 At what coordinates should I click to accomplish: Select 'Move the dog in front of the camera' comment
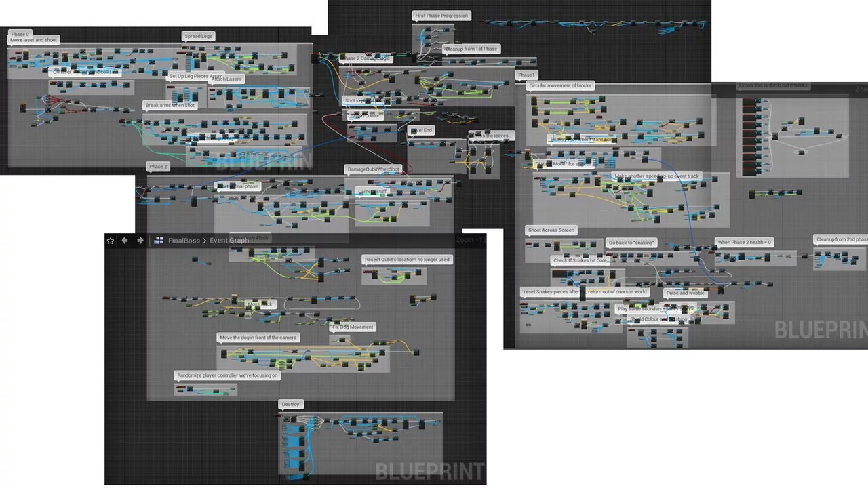258,338
